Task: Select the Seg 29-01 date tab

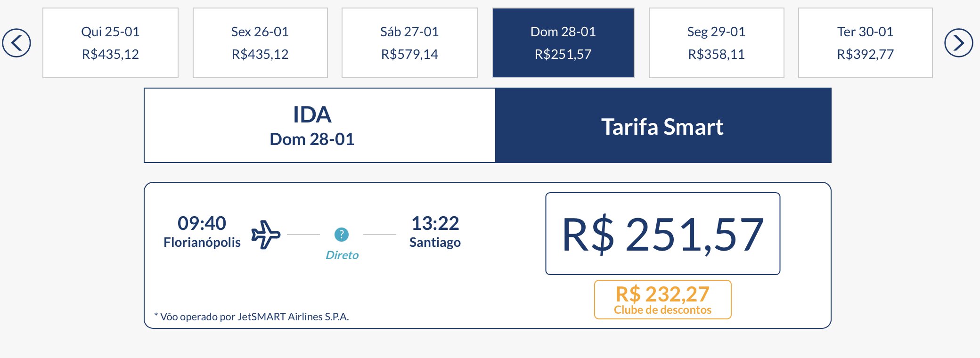Action: coord(717,43)
